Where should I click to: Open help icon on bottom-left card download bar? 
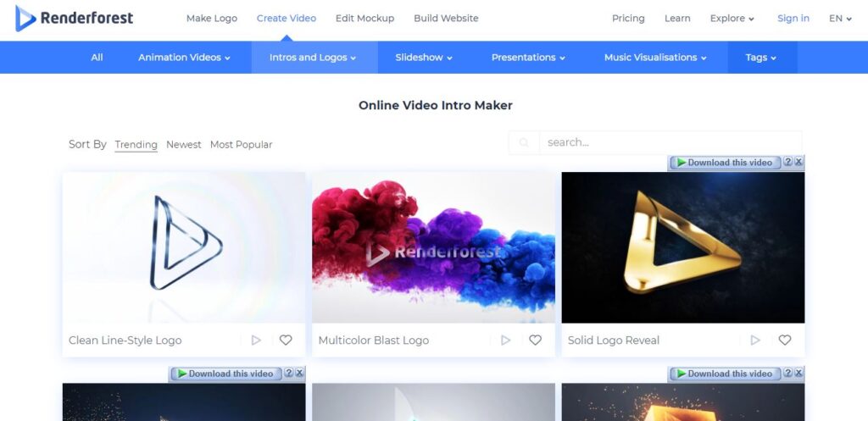click(x=288, y=374)
